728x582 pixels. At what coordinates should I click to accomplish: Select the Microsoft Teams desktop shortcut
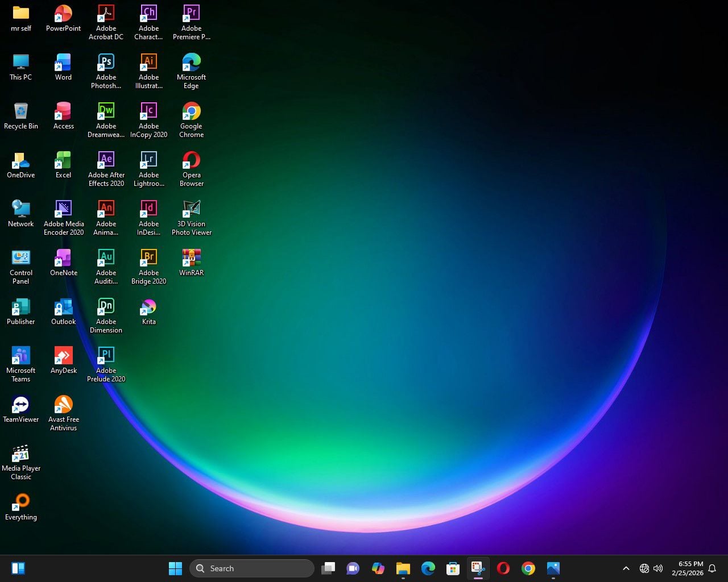coord(21,364)
